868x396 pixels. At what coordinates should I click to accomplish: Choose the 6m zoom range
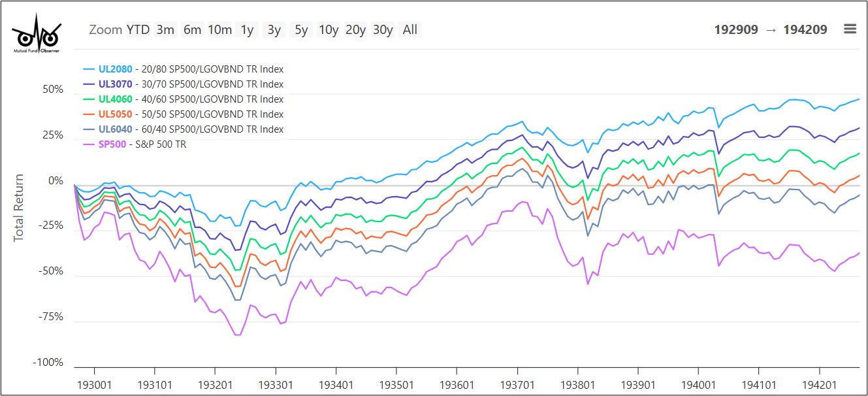click(192, 29)
